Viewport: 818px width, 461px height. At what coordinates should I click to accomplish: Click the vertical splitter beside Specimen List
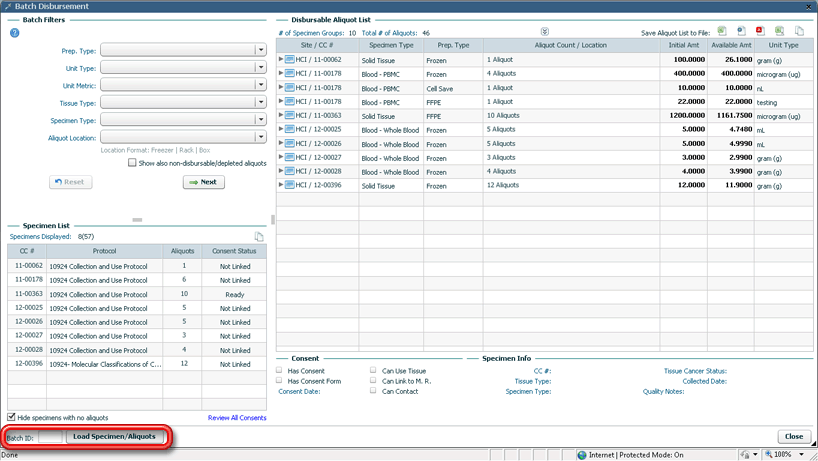(x=272, y=219)
